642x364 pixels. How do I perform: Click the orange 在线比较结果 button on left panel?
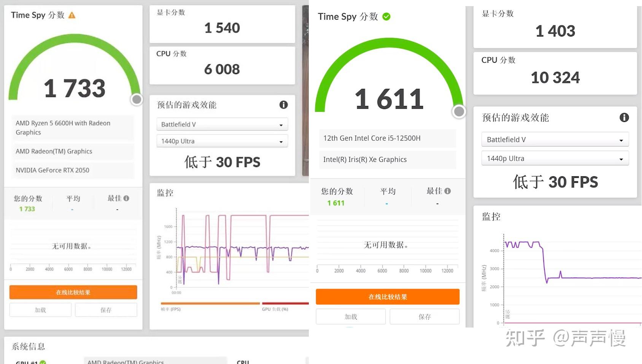coord(73,292)
